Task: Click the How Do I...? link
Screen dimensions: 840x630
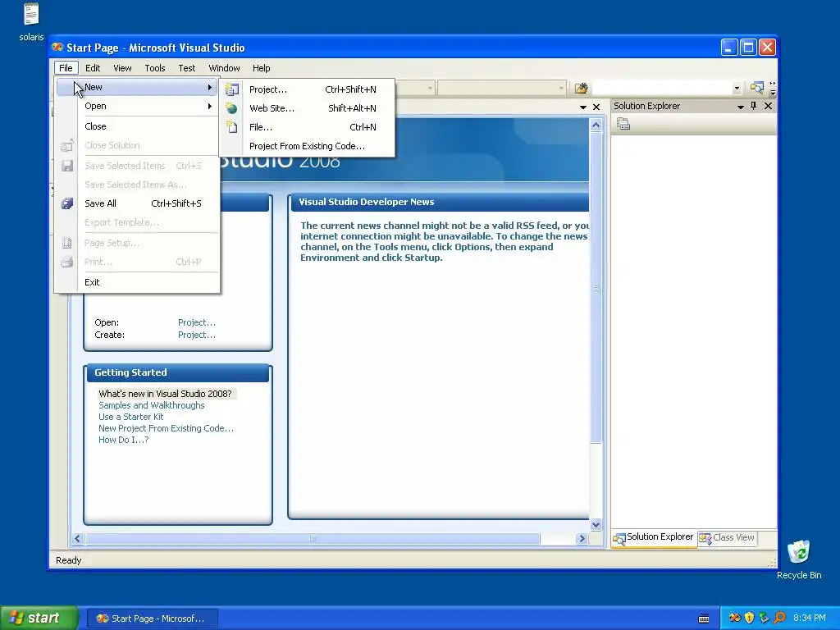Action: [123, 440]
